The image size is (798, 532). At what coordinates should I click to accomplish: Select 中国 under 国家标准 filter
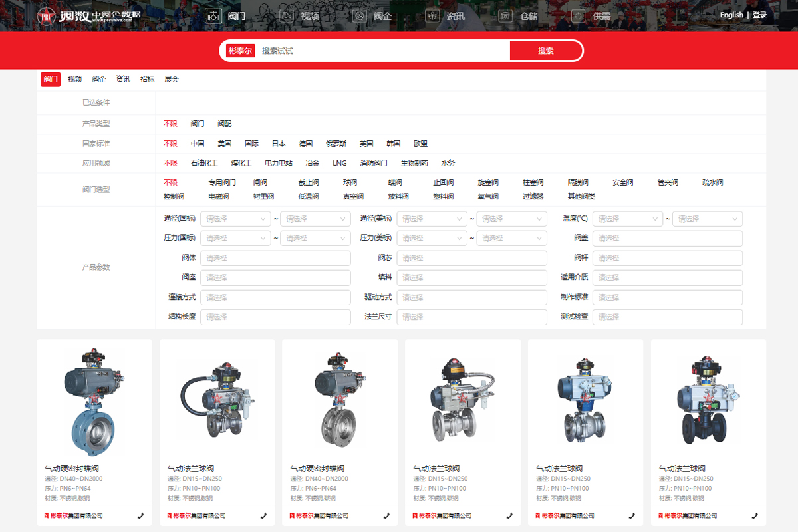point(198,144)
